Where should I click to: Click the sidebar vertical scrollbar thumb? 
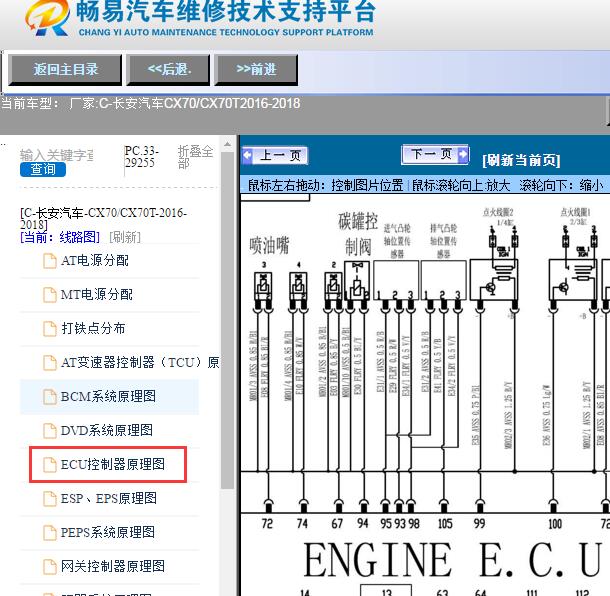228,320
